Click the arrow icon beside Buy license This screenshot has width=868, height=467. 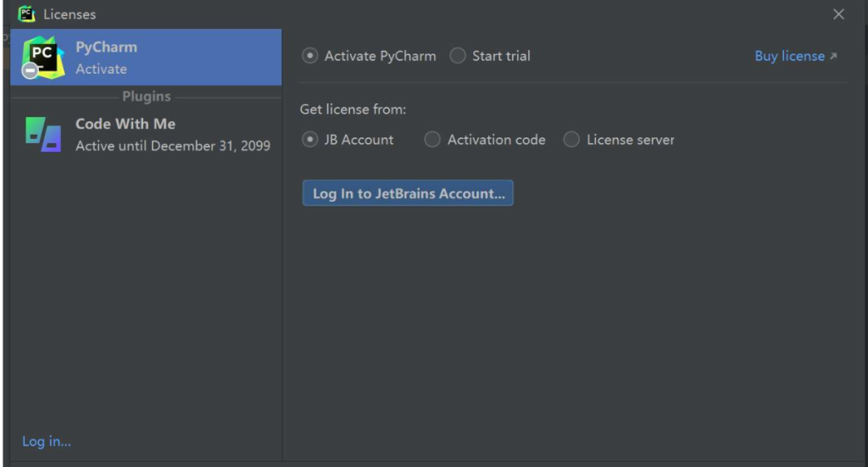pos(833,56)
